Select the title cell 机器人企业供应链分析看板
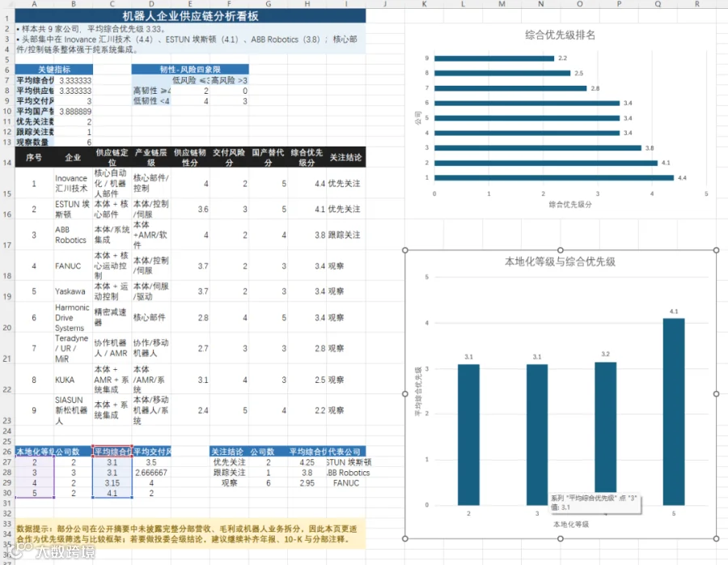Image resolution: width=728 pixels, height=565 pixels. click(x=190, y=16)
